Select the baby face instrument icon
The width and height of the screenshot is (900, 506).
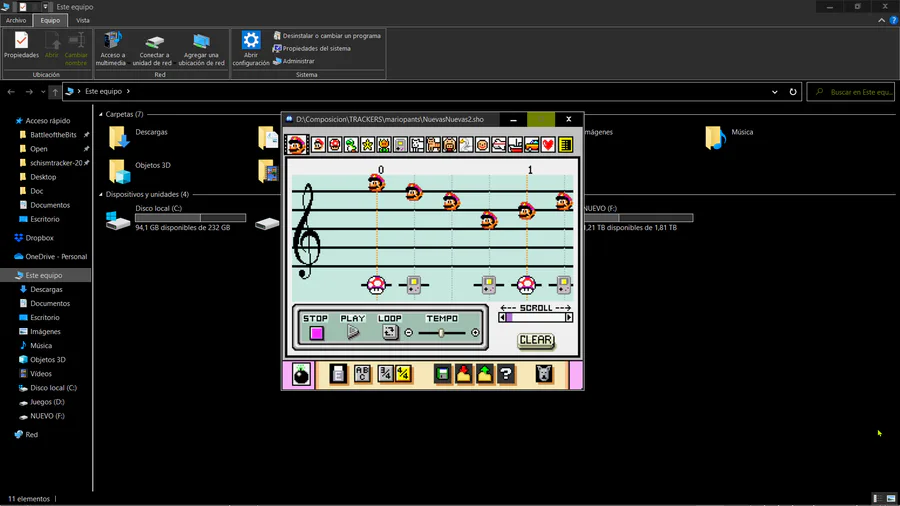click(482, 145)
